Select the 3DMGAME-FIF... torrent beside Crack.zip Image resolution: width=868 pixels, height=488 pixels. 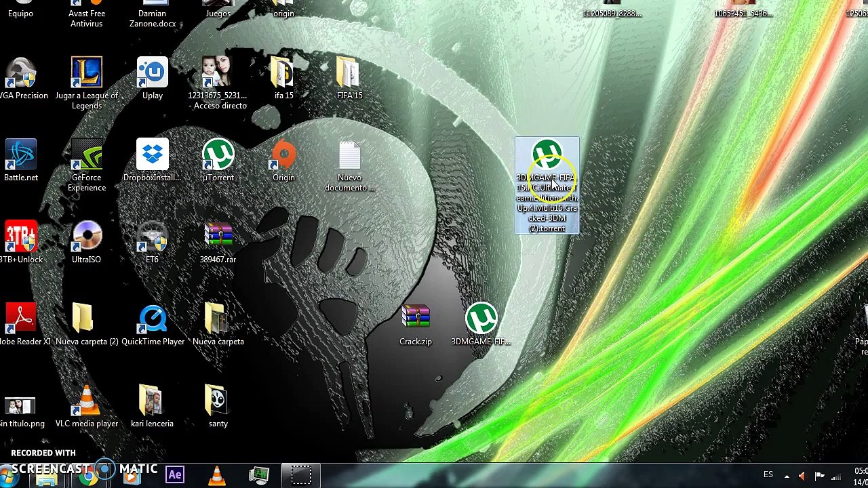(x=481, y=325)
